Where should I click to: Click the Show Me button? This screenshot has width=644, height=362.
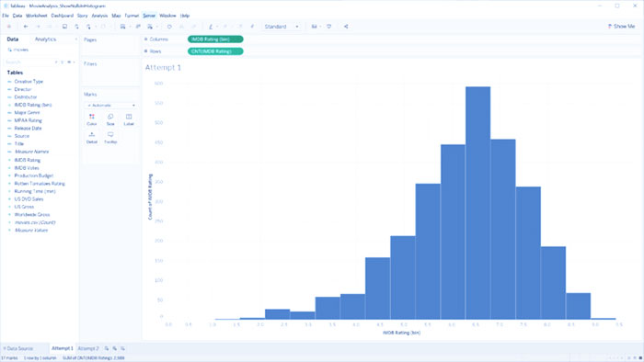coord(621,27)
